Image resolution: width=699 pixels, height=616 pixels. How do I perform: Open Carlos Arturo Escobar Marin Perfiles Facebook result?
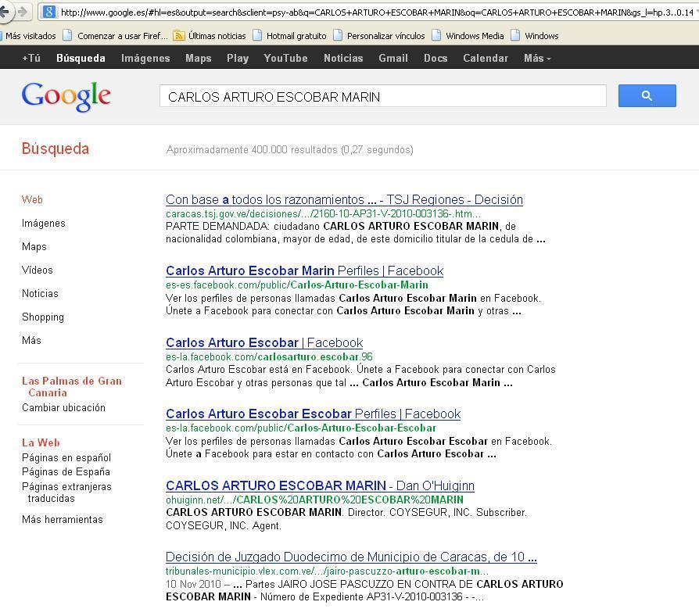(x=304, y=270)
